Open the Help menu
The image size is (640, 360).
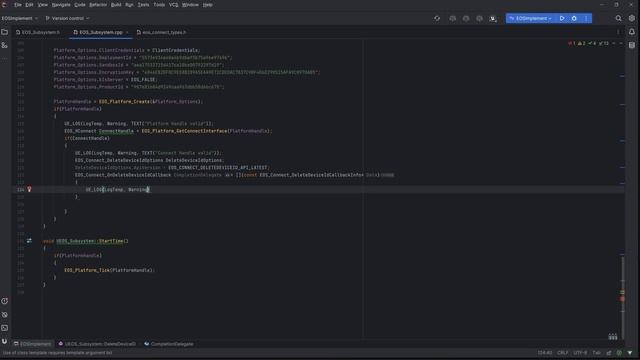point(207,5)
